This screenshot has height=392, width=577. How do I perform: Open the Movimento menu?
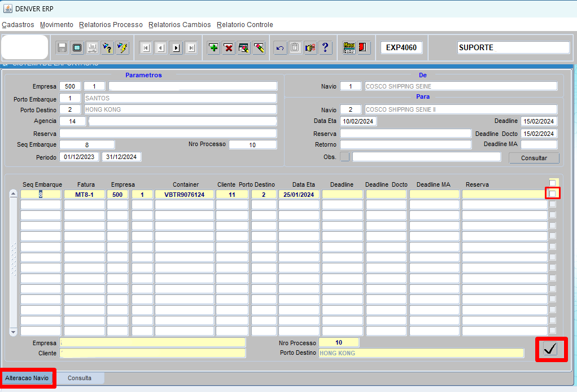[x=56, y=25]
